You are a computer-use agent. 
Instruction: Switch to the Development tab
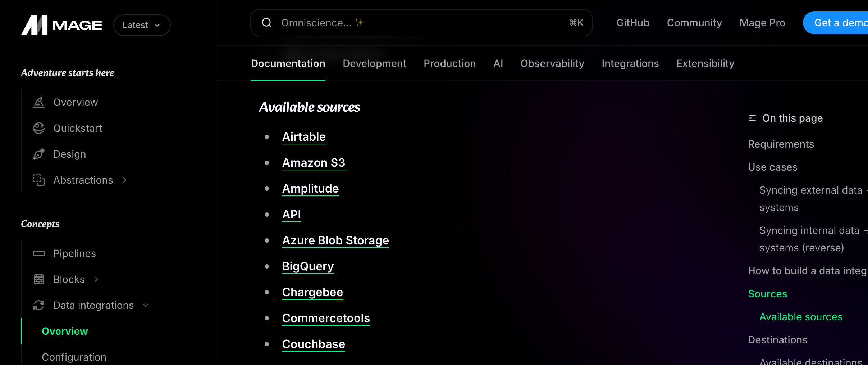click(x=374, y=63)
